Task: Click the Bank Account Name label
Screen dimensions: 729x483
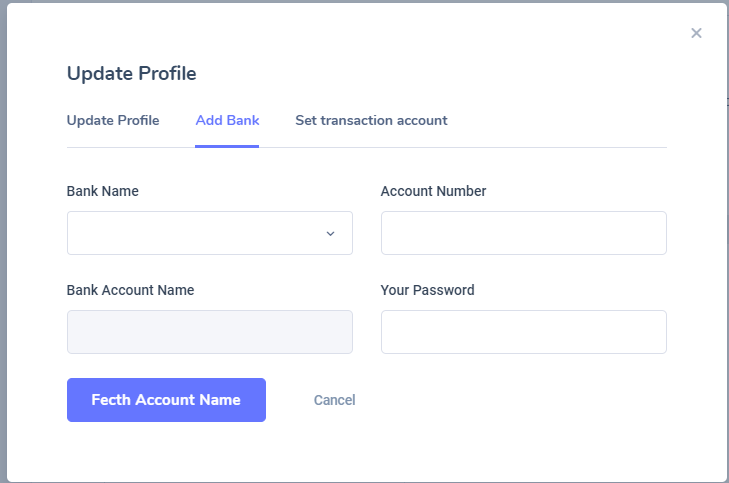Action: (x=130, y=290)
